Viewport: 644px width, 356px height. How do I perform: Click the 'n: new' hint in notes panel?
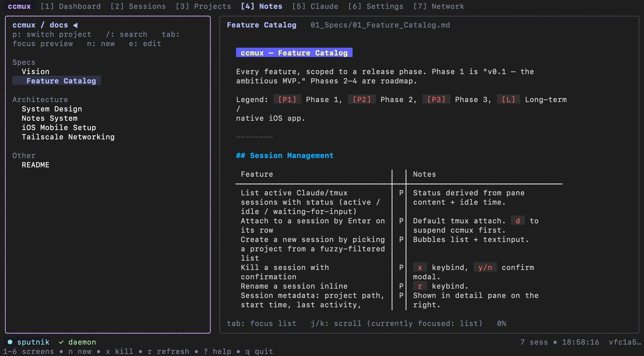101,44
